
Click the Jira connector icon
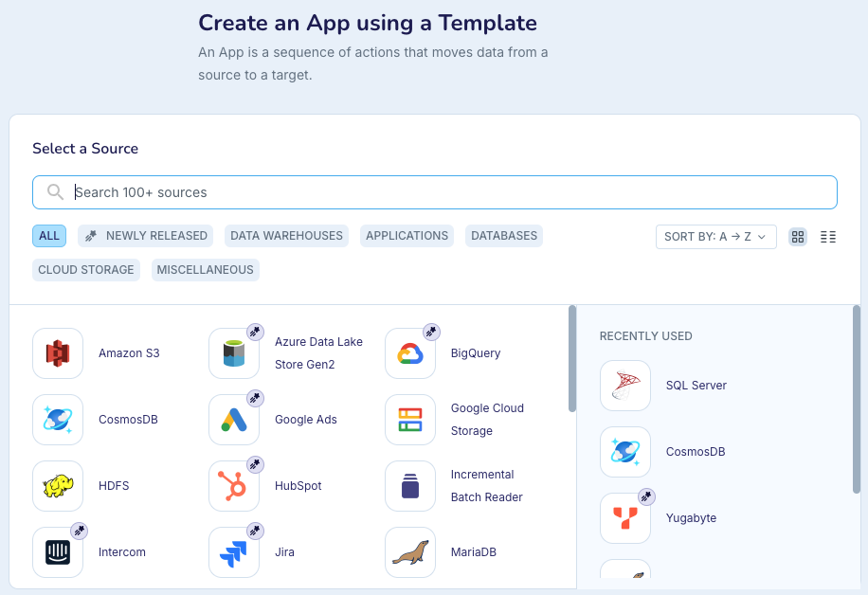234,551
